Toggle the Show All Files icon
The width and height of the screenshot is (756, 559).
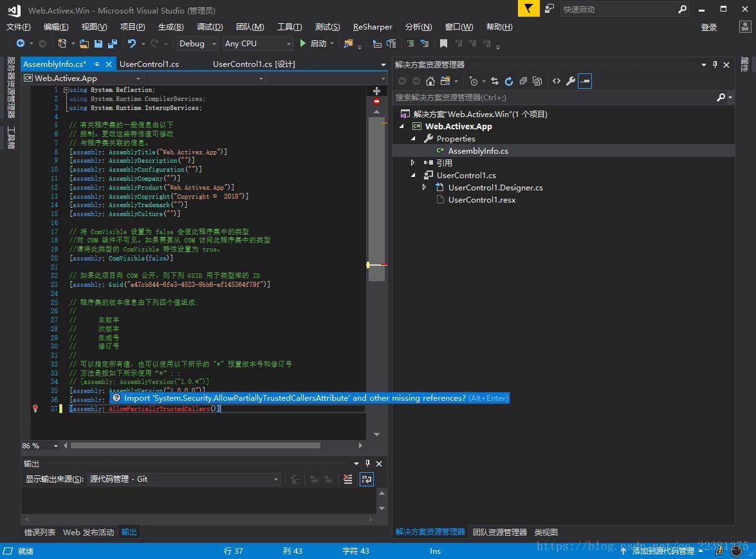point(537,81)
